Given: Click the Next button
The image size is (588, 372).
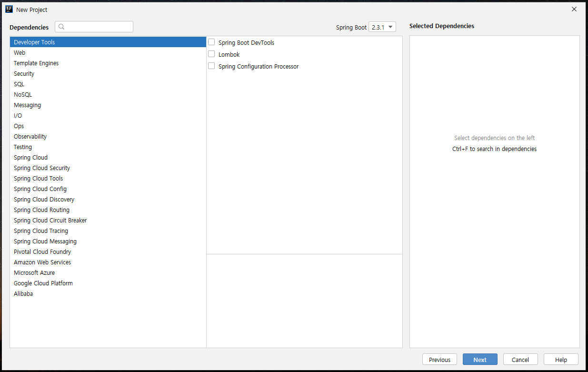Looking at the screenshot, I should point(480,360).
